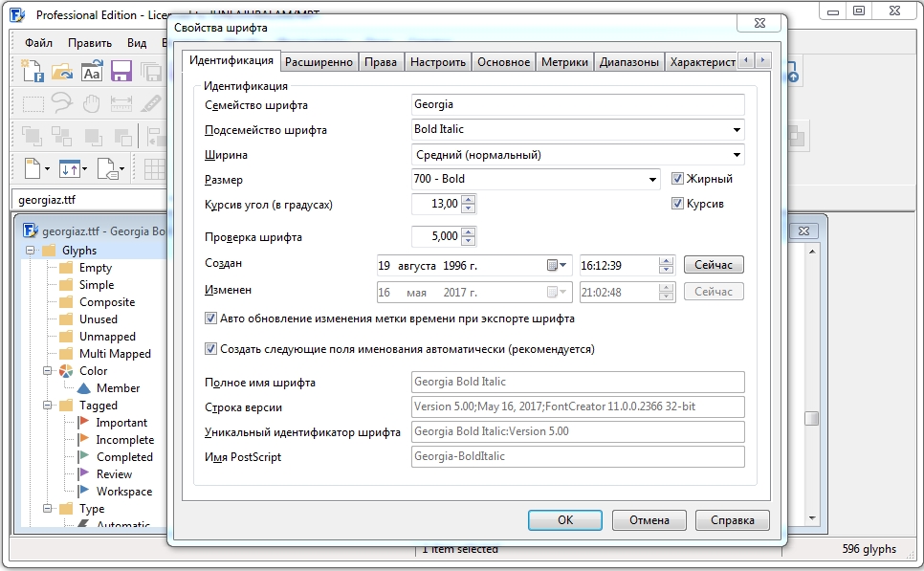This screenshot has height=571, width=924.
Task: Open the Файл menu
Action: pos(38,43)
